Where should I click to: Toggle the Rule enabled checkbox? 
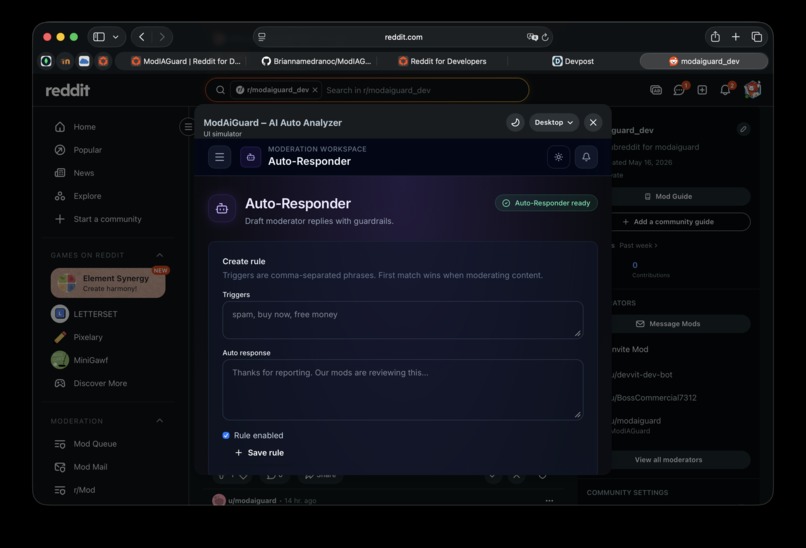[x=226, y=435]
